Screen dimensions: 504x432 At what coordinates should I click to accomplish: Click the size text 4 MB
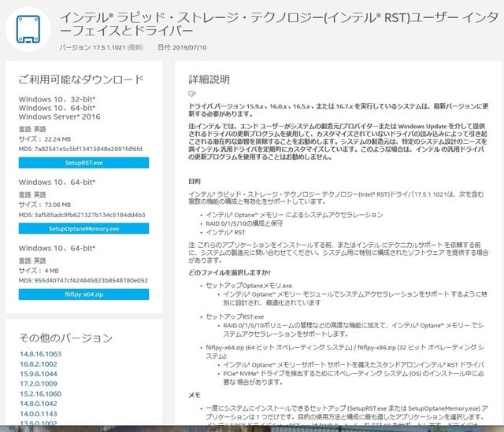51,271
